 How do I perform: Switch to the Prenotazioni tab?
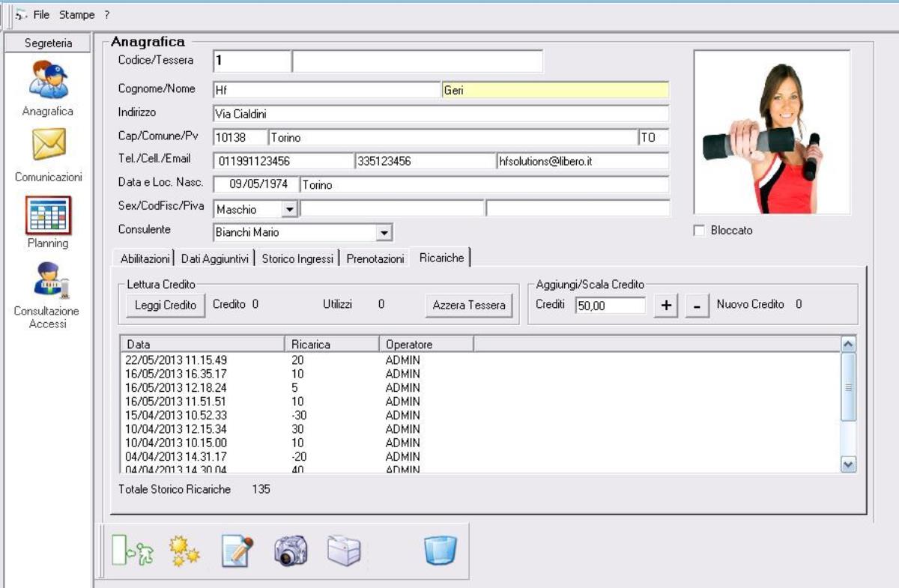click(375, 258)
